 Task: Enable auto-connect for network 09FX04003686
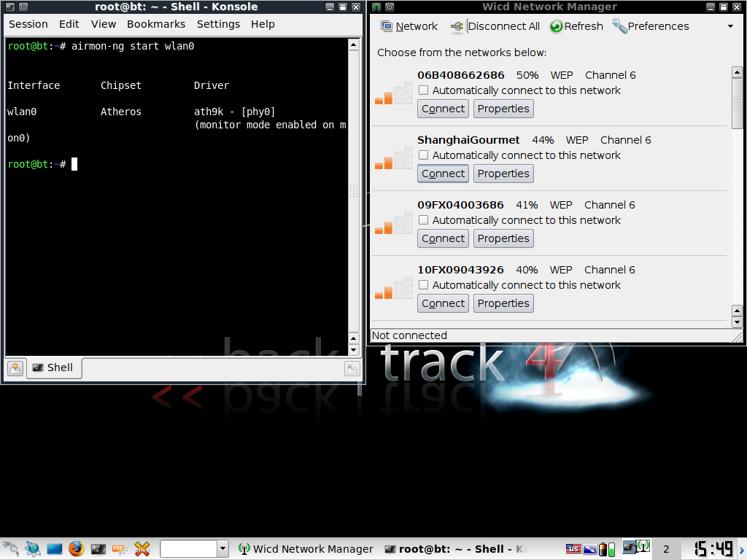click(423, 220)
